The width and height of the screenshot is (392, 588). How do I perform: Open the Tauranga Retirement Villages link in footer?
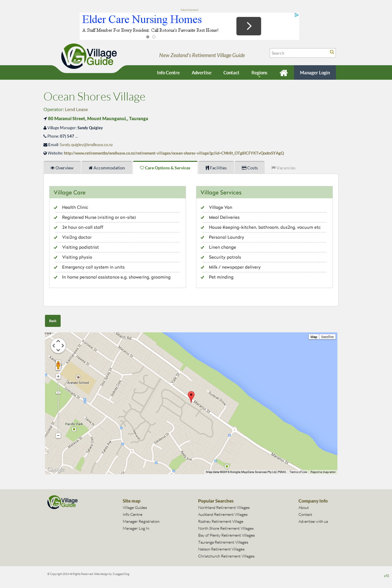(223, 542)
